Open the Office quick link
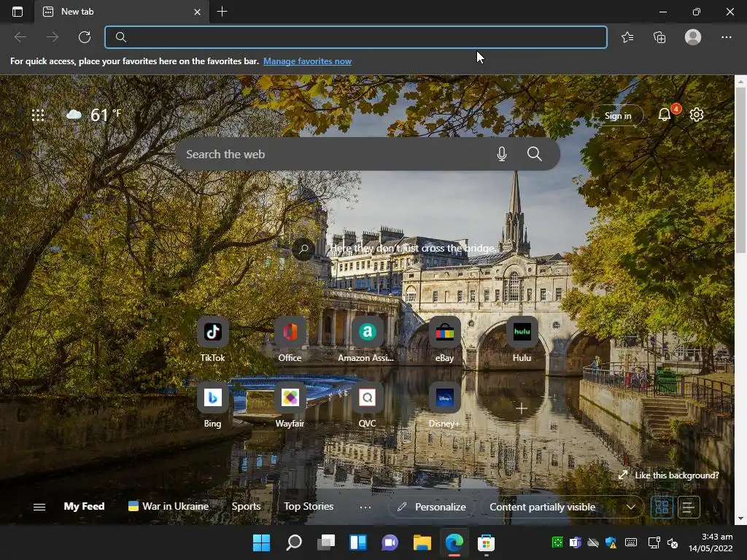Viewport: 747px width, 560px height. pos(290,339)
